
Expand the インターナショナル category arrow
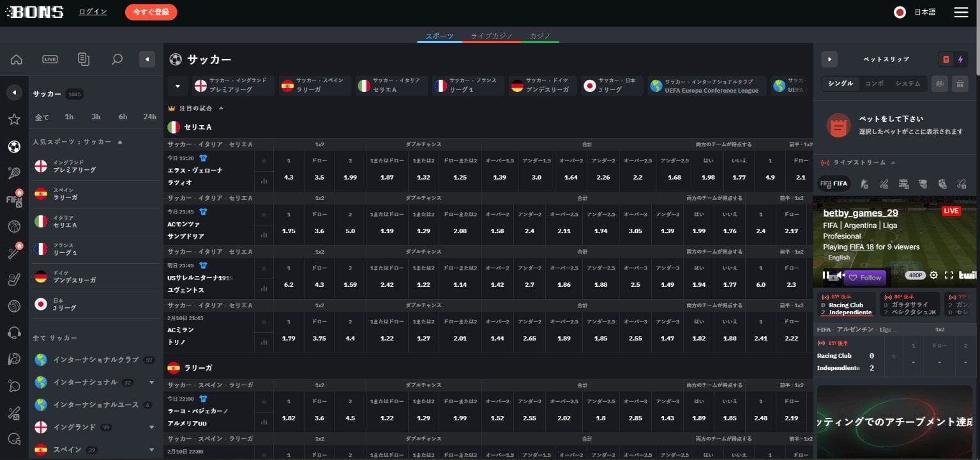pos(151,383)
